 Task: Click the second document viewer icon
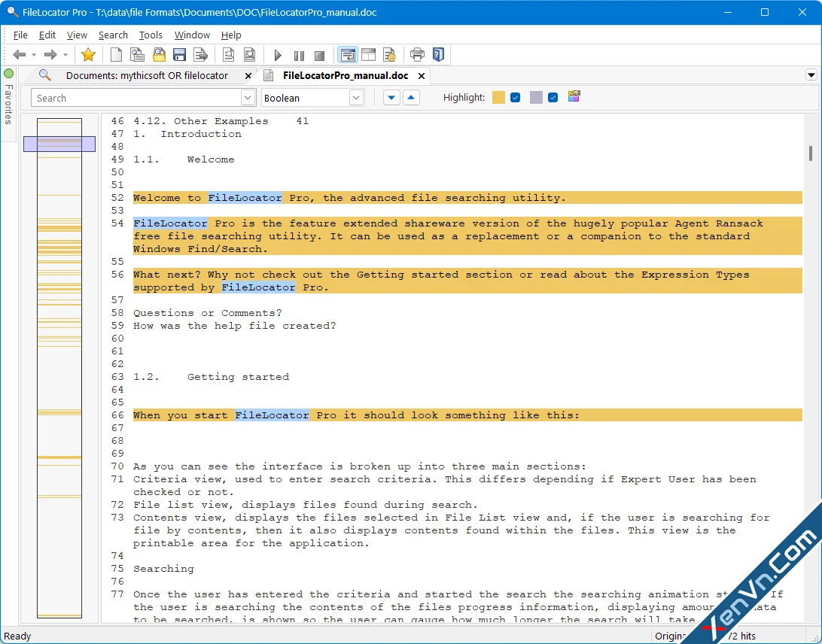[x=250, y=54]
